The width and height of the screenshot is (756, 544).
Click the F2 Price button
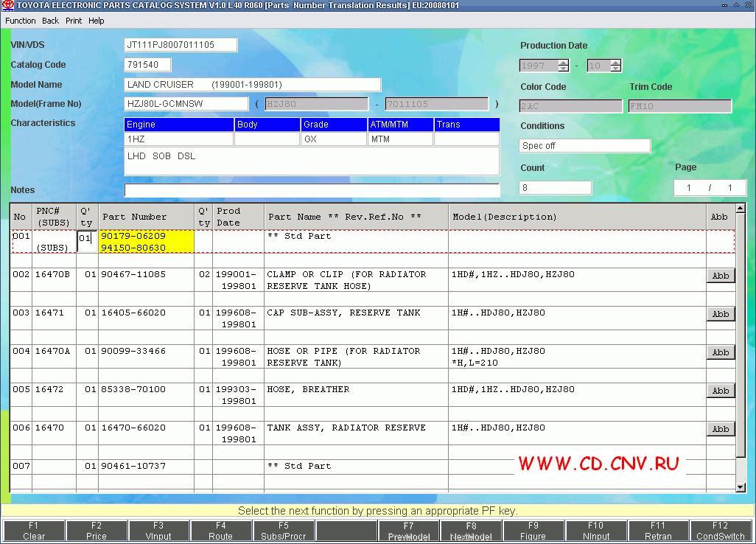[97, 531]
